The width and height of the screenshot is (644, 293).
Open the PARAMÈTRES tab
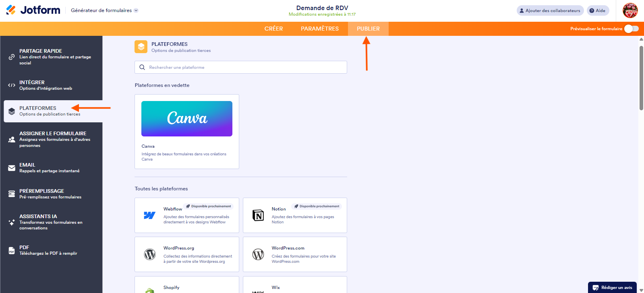320,29
